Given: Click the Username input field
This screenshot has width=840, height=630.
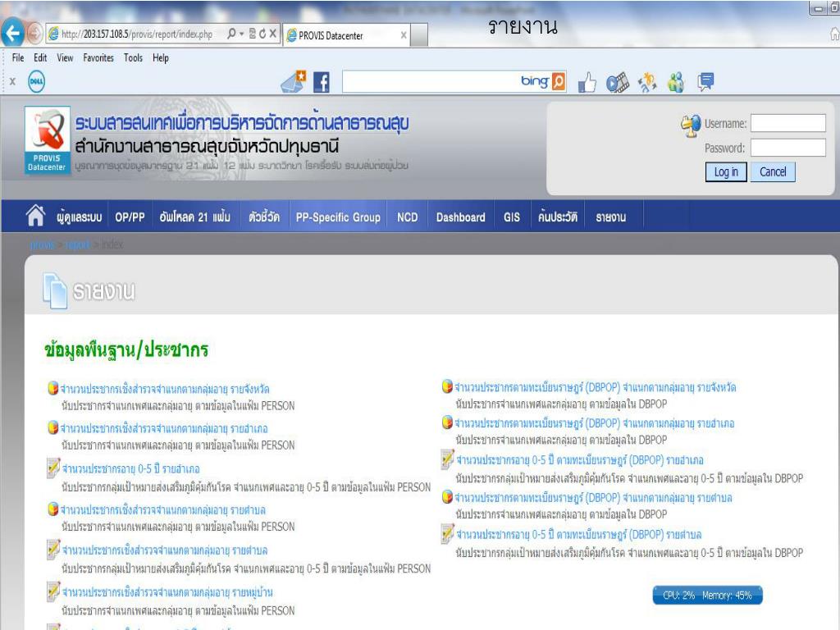Looking at the screenshot, I should [787, 123].
